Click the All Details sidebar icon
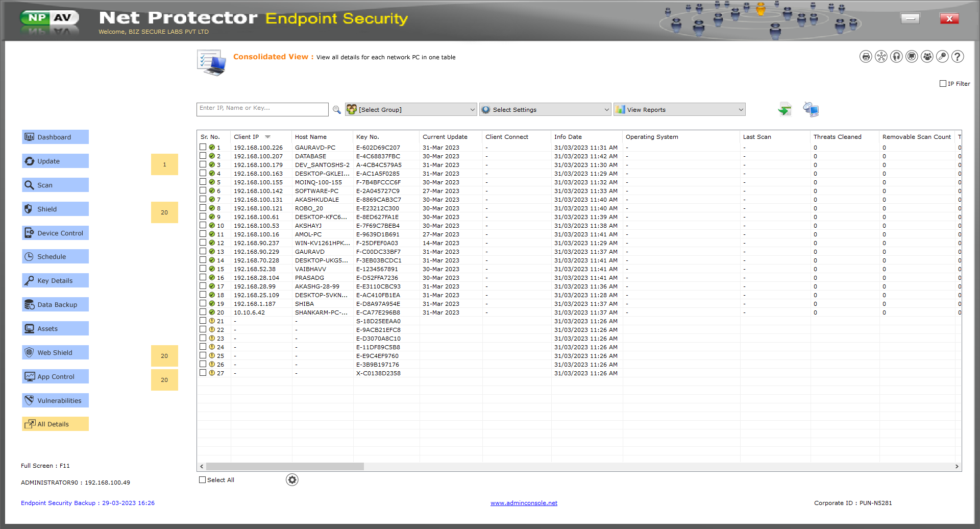Viewport: 980px width, 529px height. point(30,424)
